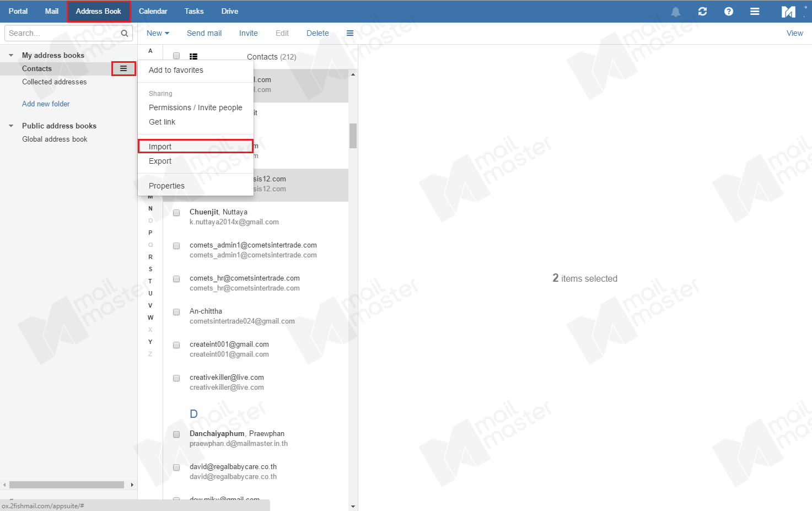
Task: Select checkbox for Danchaiyaphum, Praewphan
Action: (176, 434)
